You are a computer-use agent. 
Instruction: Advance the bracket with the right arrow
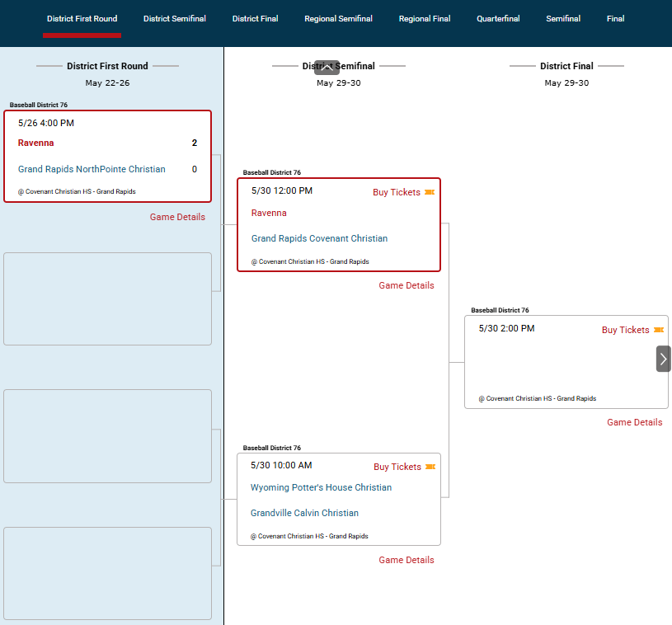click(664, 359)
